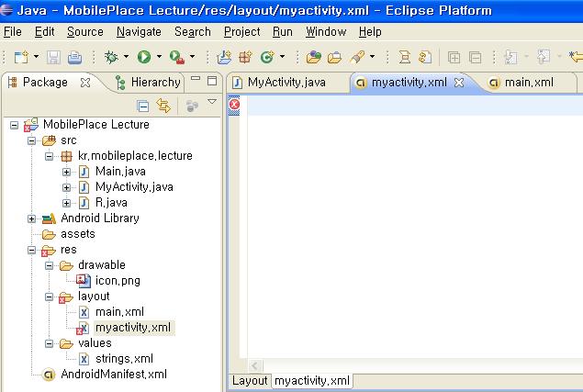This screenshot has height=392, width=583.
Task: Close the myactivity.xml editor tab
Action: [x=459, y=83]
